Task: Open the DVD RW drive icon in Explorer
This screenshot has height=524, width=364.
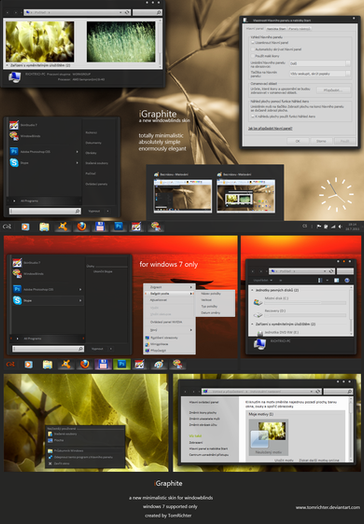Action: (260, 333)
